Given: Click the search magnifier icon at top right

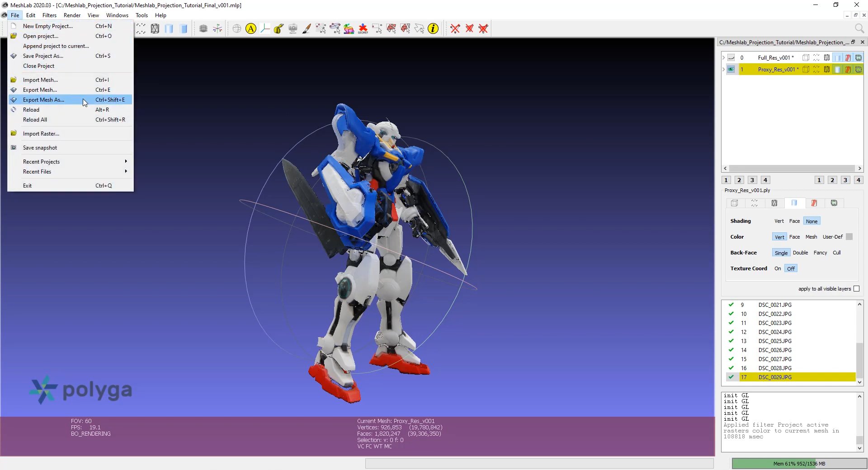Looking at the screenshot, I should pos(859,28).
